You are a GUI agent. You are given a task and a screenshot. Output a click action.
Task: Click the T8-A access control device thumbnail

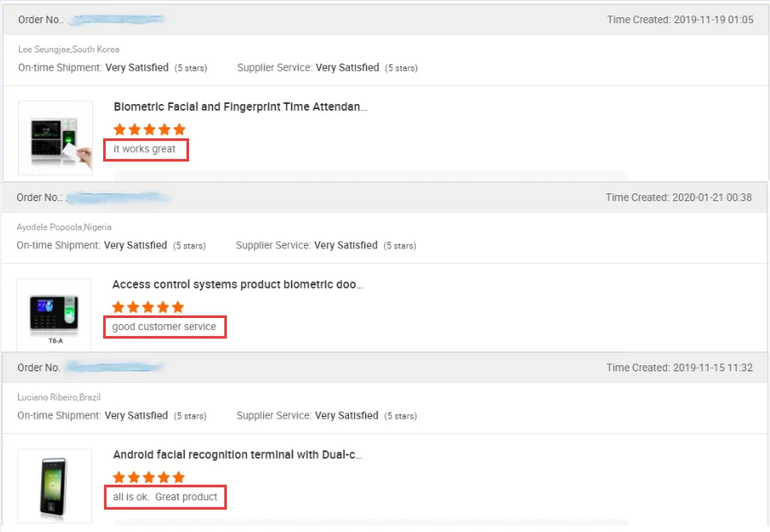pyautogui.click(x=54, y=315)
